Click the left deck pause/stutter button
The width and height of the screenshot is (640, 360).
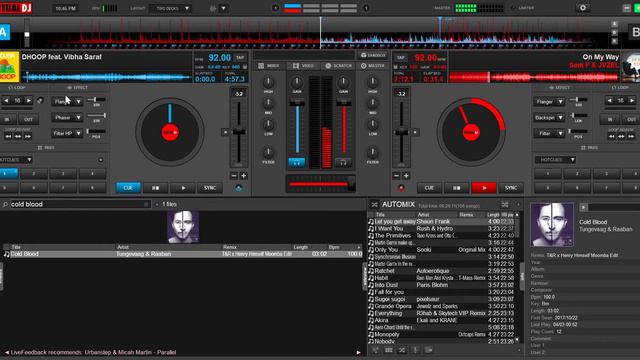tap(156, 188)
